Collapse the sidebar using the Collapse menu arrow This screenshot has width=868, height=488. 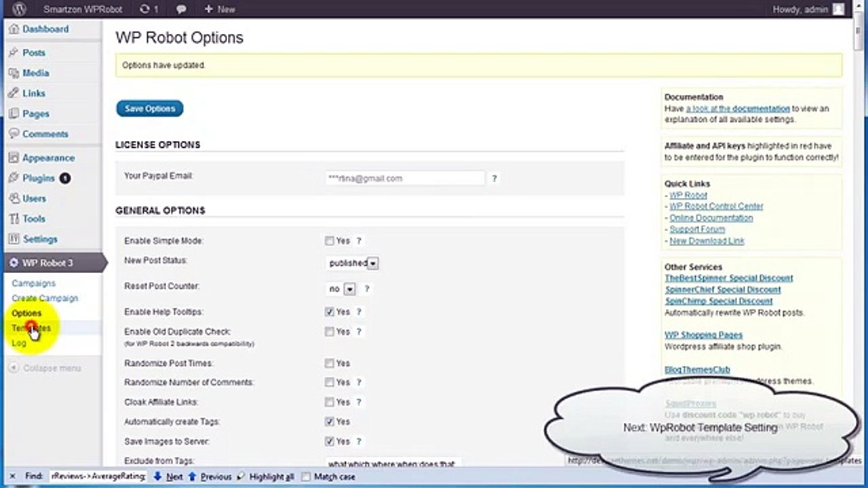(14, 368)
